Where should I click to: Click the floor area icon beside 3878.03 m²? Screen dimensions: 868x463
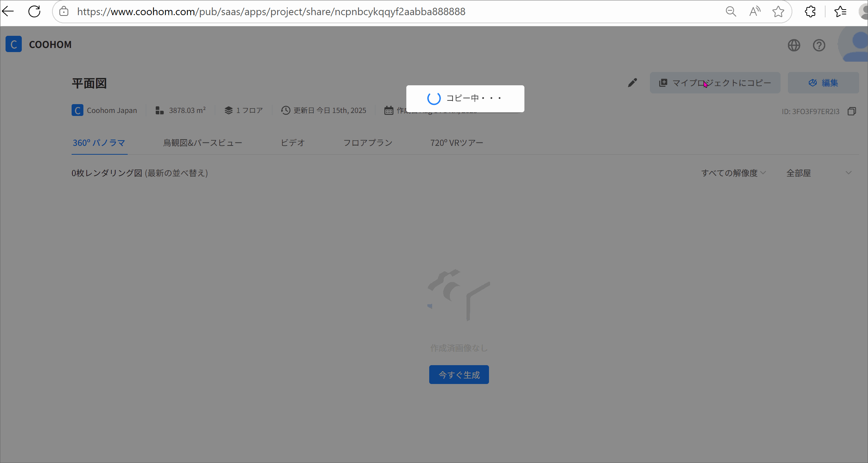click(x=159, y=110)
